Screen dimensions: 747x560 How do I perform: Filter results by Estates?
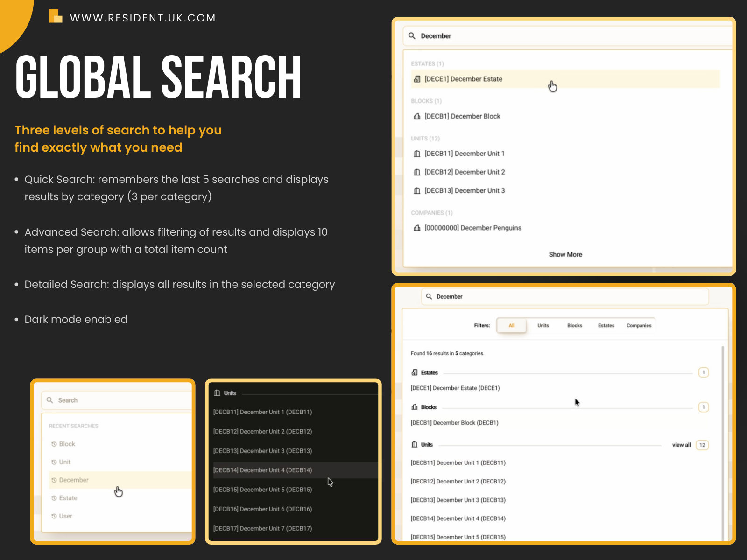coord(606,326)
